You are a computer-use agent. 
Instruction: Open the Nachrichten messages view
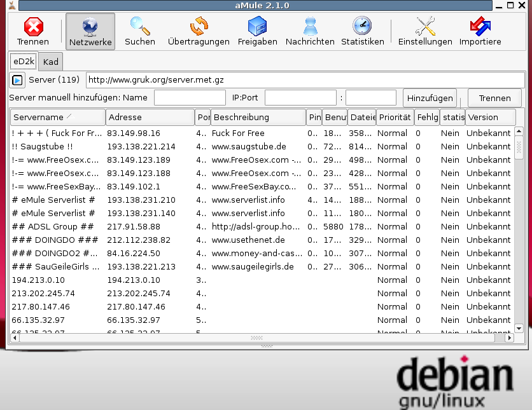tap(310, 32)
